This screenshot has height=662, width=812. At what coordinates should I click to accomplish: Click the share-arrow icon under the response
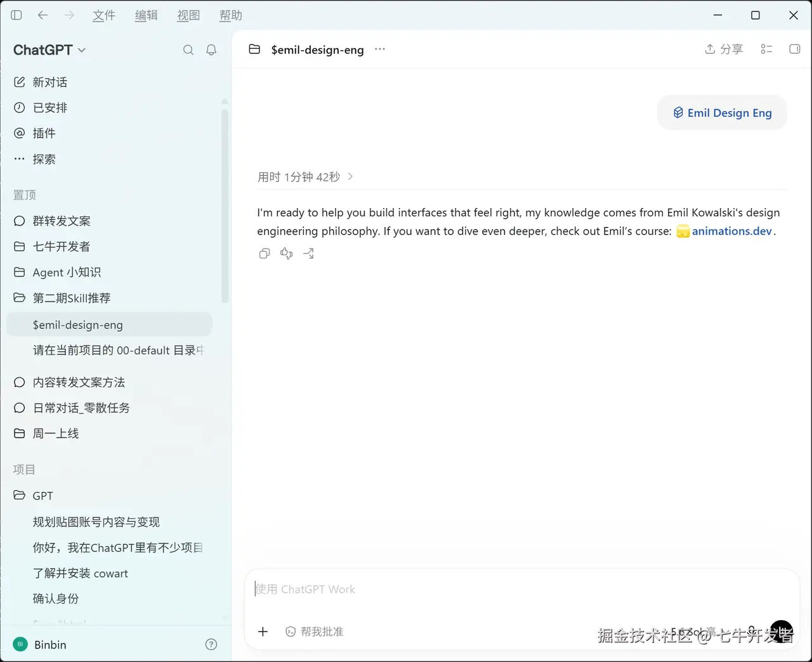tap(309, 254)
